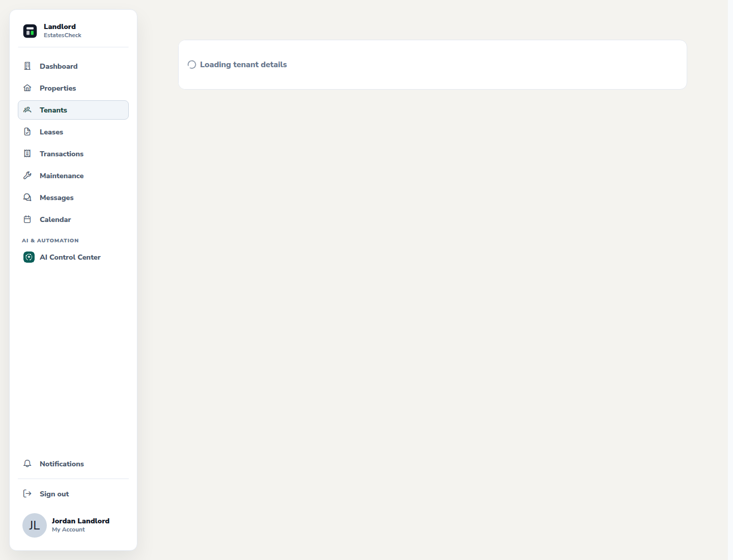The height and width of the screenshot is (560, 733).
Task: Click the Properties house icon
Action: 27,88
